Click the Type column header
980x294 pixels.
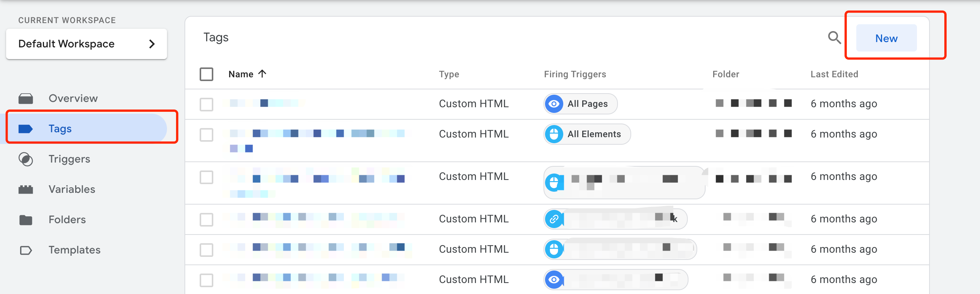(449, 74)
